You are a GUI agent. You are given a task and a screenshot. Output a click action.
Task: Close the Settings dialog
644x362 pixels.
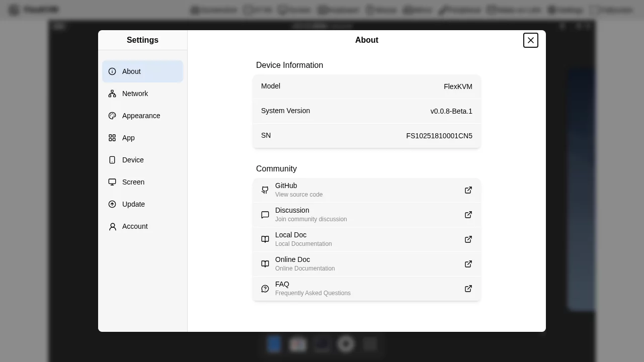pos(531,40)
